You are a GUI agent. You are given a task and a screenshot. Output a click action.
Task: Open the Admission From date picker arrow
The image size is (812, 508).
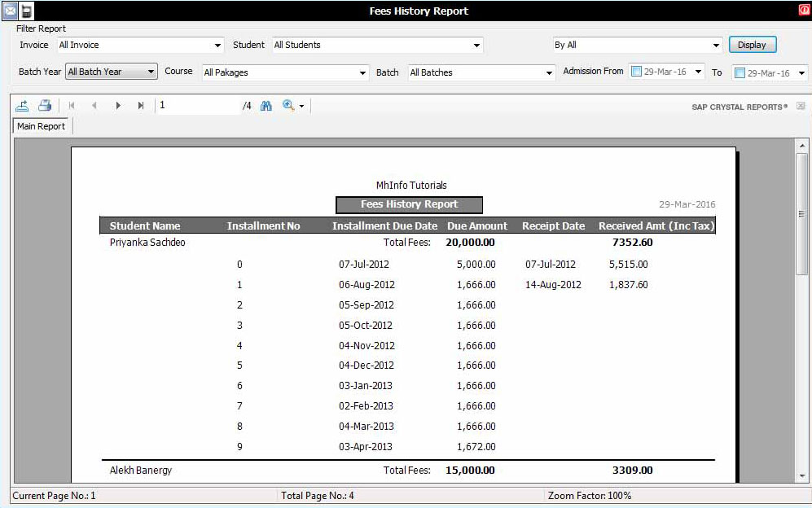[x=698, y=72]
